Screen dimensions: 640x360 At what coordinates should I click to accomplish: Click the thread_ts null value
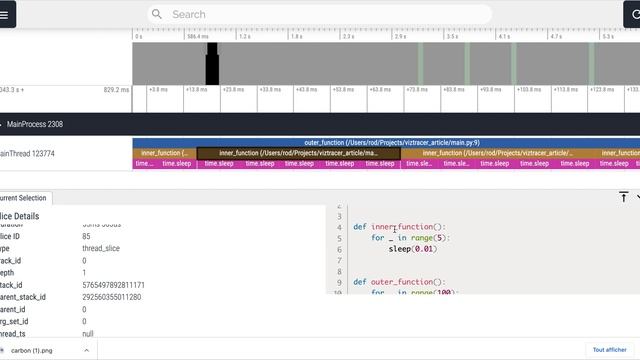click(x=88, y=334)
